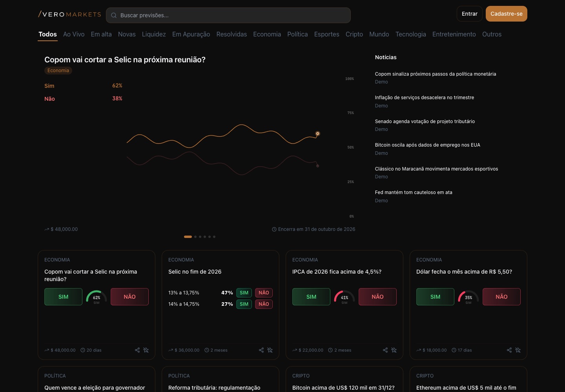Switch to the Esportes category tab

click(x=327, y=34)
